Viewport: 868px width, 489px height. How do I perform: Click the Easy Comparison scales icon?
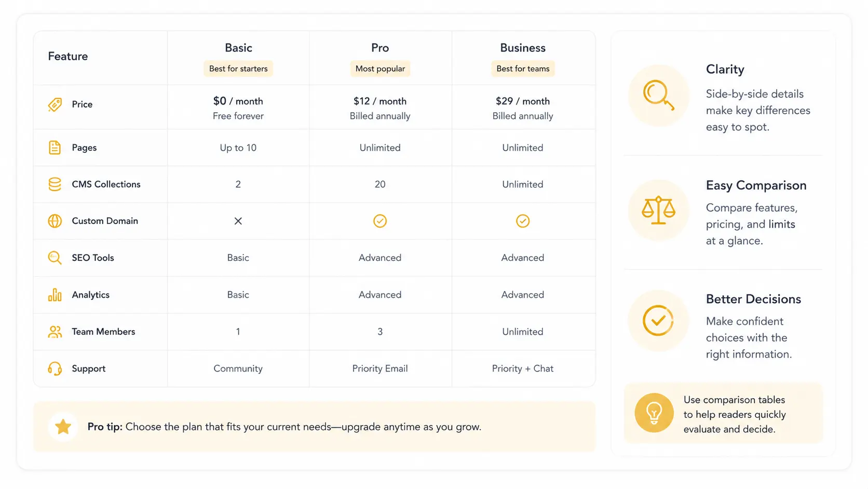(658, 210)
